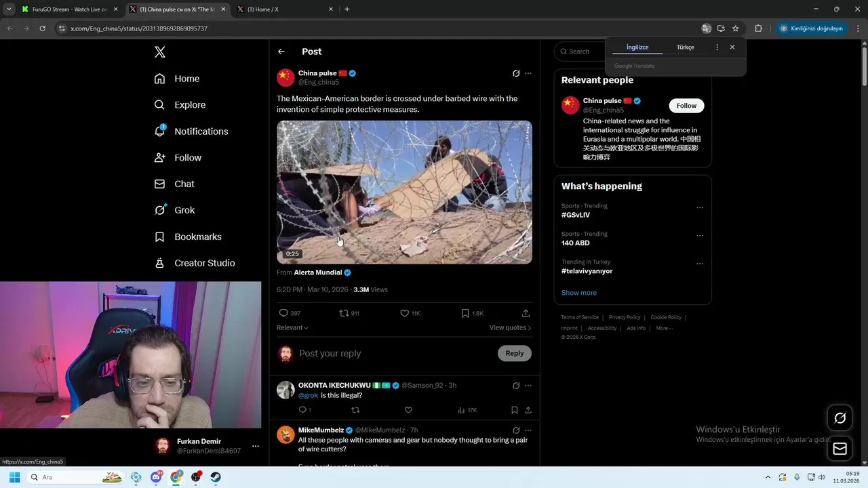This screenshot has height=488, width=868.
Task: Open Windows Start menu
Action: tap(14, 477)
